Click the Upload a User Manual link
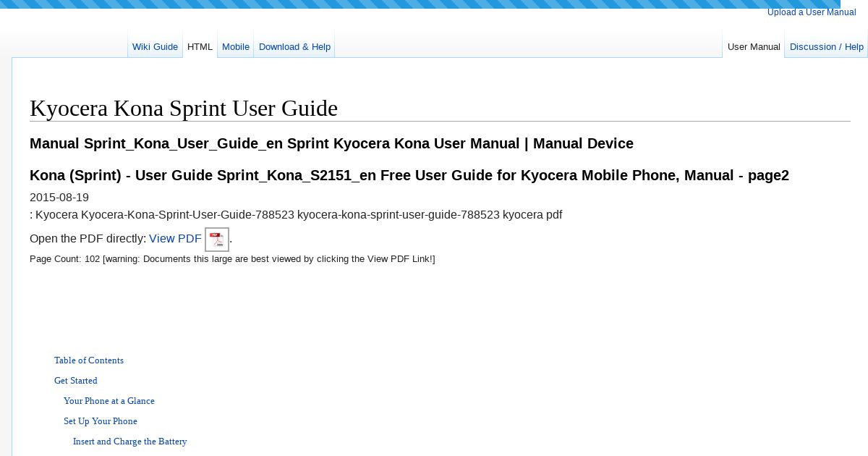 [812, 12]
